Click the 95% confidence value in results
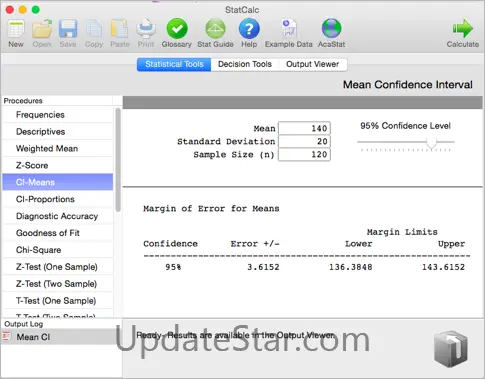Viewport: 485px width, 379px height. pyautogui.click(x=173, y=267)
